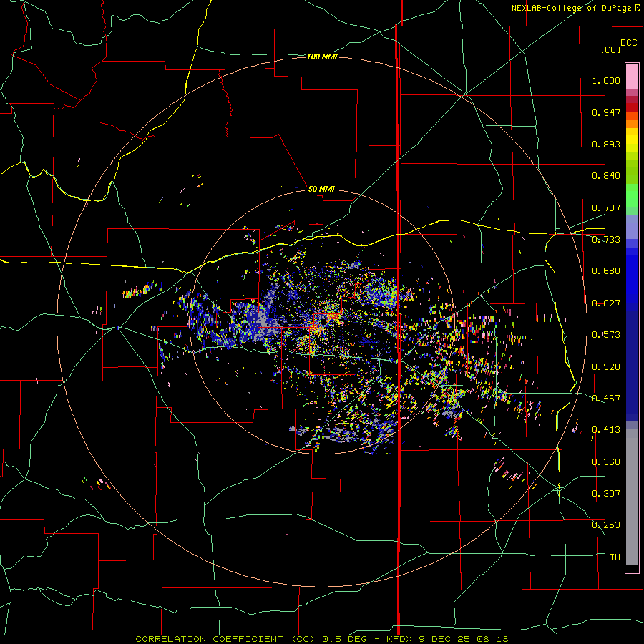Image resolution: width=644 pixels, height=644 pixels.
Task: Click the 0.680 scale label
Action: (606, 271)
